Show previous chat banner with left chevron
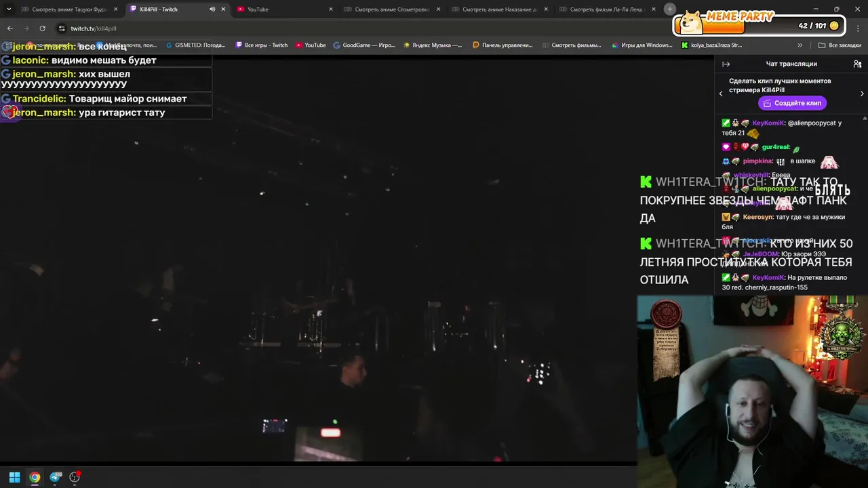The image size is (868, 488). pyautogui.click(x=721, y=94)
